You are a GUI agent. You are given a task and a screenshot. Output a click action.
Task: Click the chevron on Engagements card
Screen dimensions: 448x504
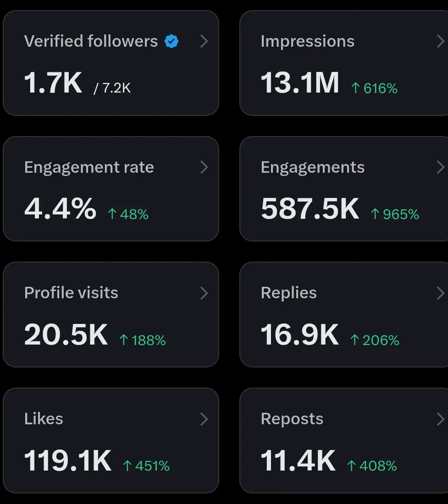[441, 167]
